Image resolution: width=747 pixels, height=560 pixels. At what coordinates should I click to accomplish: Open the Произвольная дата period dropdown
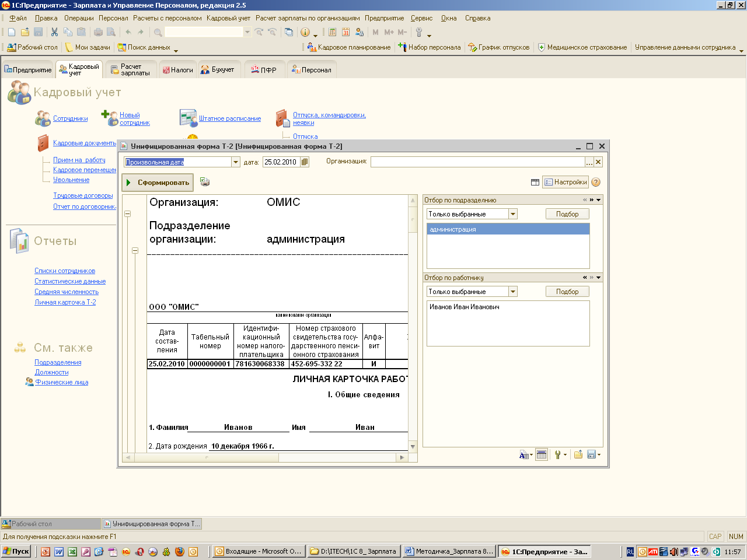point(236,162)
